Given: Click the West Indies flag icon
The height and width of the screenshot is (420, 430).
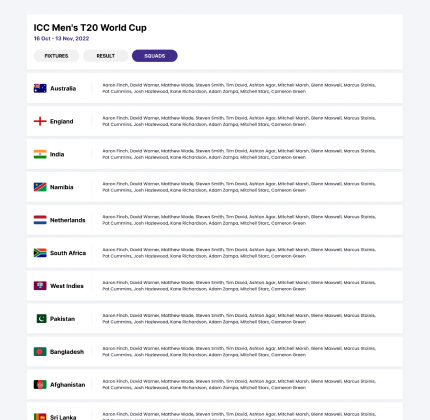Looking at the screenshot, I should [40, 286].
